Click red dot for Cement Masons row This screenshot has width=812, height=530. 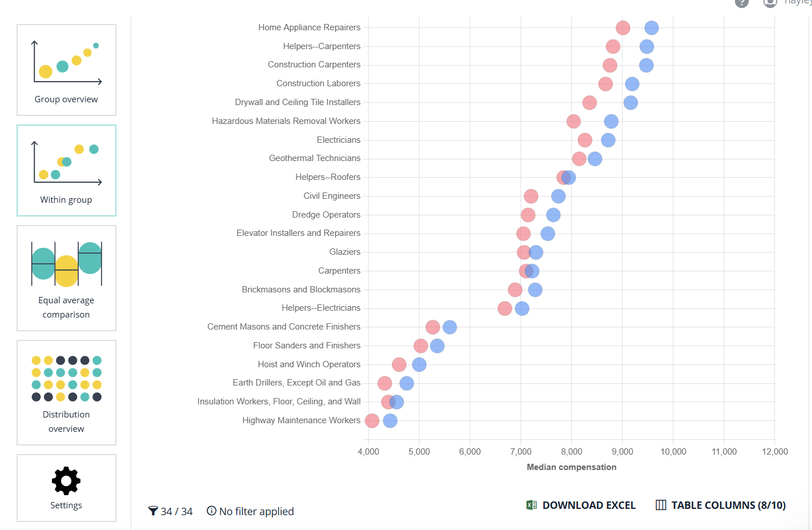click(433, 327)
